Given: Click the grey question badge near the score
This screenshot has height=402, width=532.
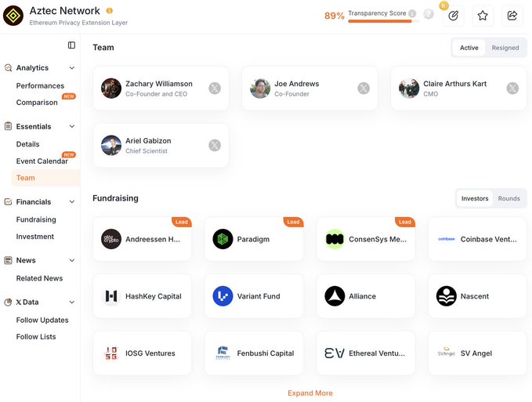Looking at the screenshot, I should [429, 14].
